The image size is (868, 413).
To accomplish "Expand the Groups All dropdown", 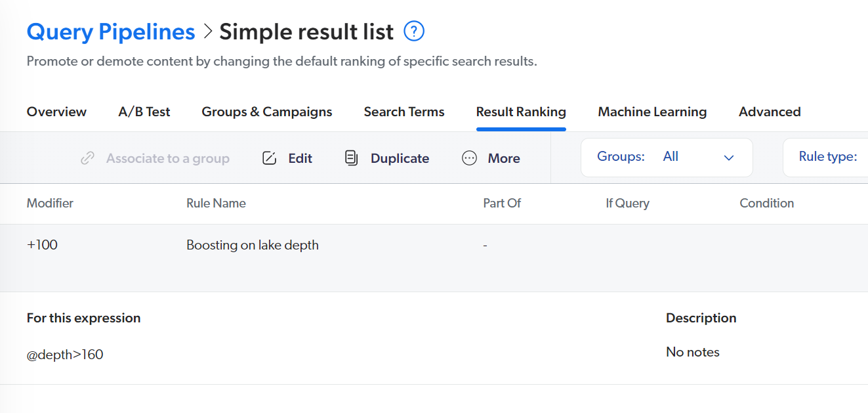I will (x=667, y=158).
